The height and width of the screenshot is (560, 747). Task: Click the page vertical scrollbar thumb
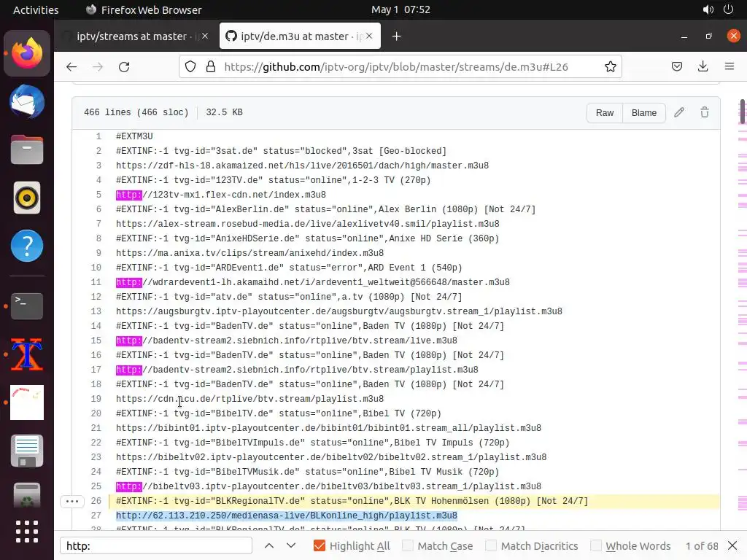742,112
